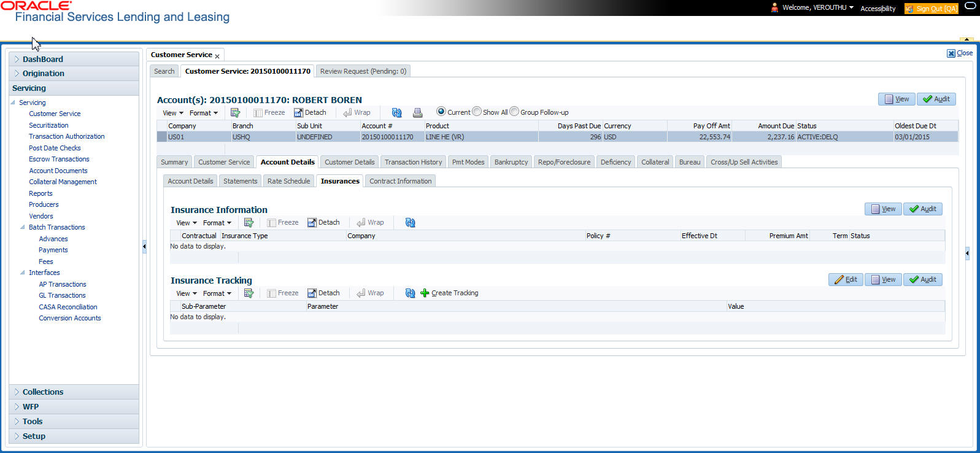980x453 pixels.
Task: Select the account row 20150100011170
Action: coord(557,137)
